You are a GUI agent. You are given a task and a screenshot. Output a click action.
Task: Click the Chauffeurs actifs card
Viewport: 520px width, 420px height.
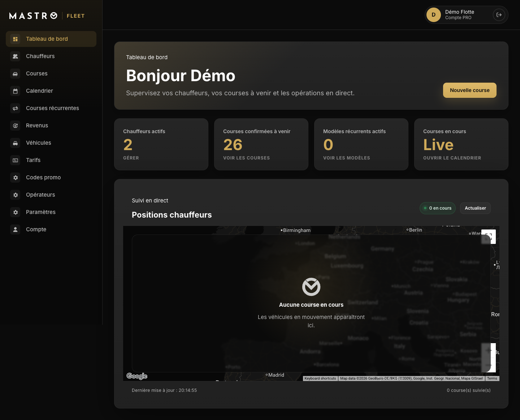(x=161, y=144)
